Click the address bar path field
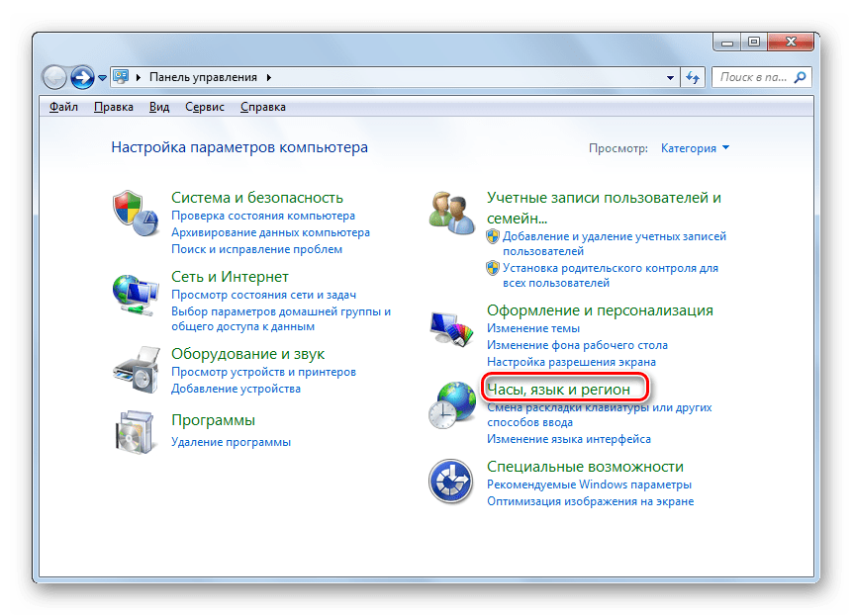 [393, 77]
